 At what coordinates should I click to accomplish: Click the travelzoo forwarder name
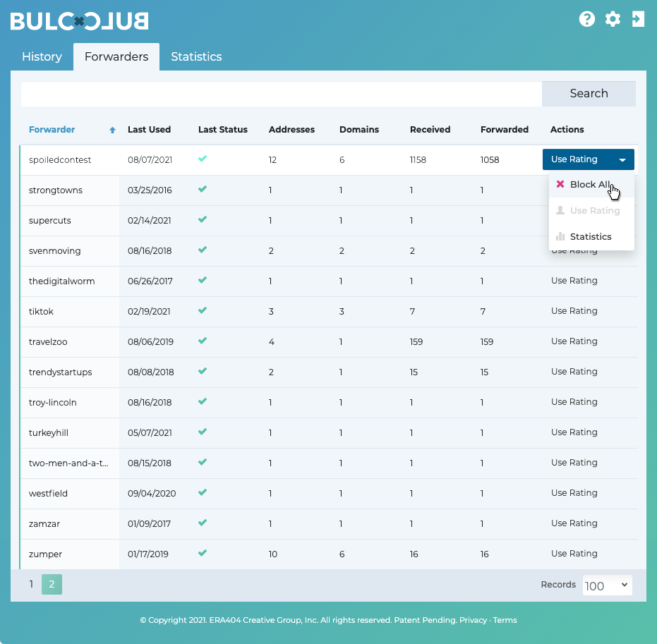click(48, 341)
